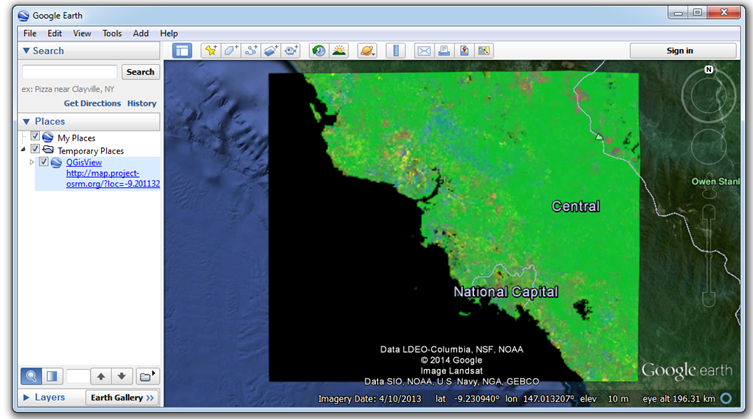753x419 pixels.
Task: Open the Help menu
Action: click(169, 33)
